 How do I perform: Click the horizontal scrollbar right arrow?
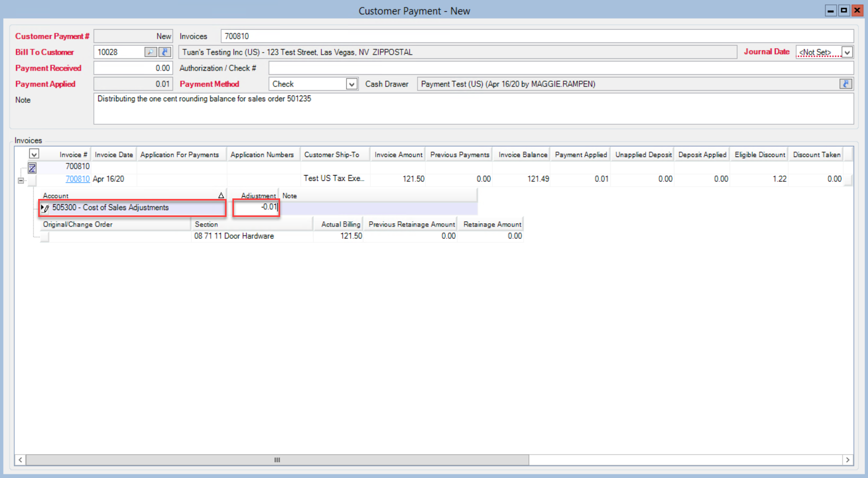[x=847, y=460]
